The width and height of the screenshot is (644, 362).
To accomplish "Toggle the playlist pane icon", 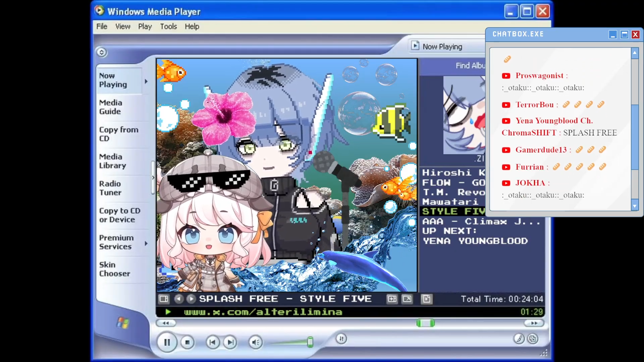I will pos(392,299).
